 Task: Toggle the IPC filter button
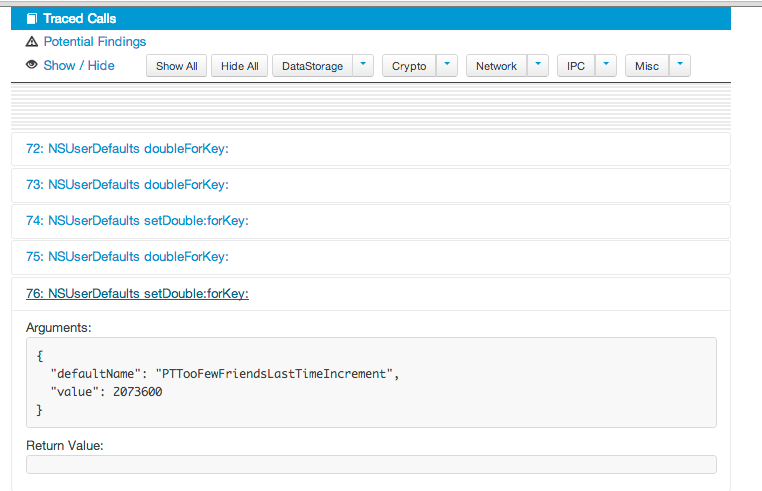point(576,66)
